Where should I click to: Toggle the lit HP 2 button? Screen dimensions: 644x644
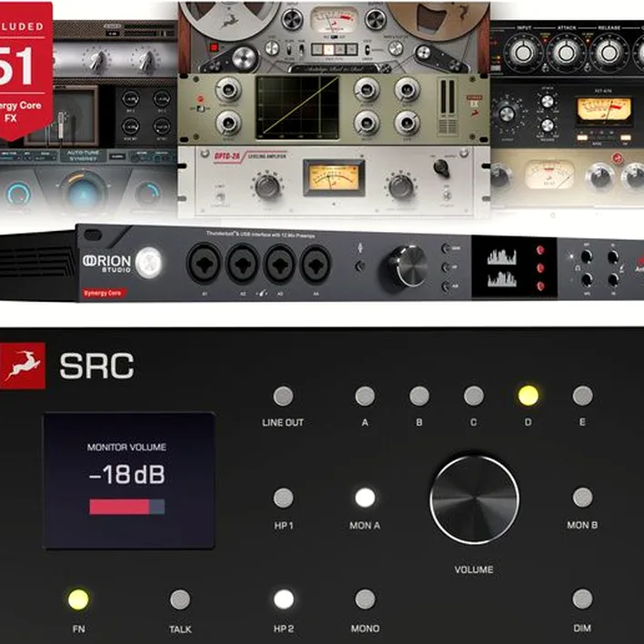tap(284, 599)
